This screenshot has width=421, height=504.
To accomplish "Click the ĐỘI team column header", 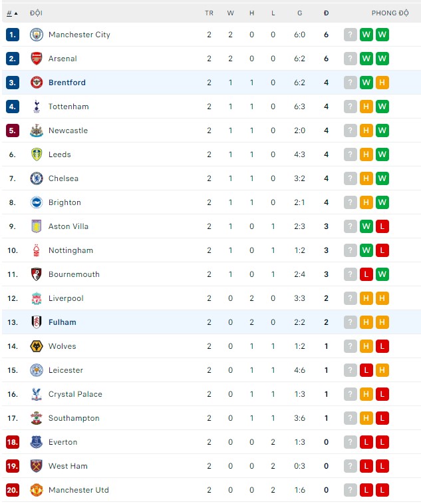I will coord(36,13).
